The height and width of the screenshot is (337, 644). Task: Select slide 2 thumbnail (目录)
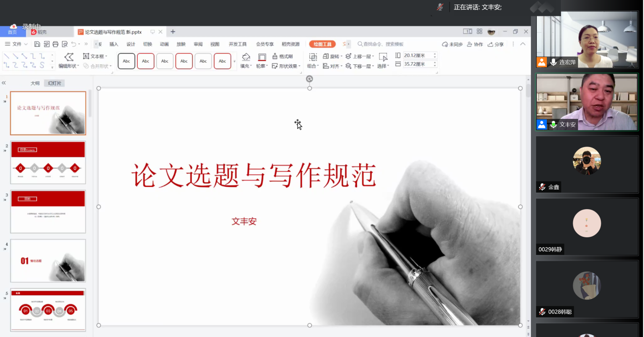(x=48, y=162)
